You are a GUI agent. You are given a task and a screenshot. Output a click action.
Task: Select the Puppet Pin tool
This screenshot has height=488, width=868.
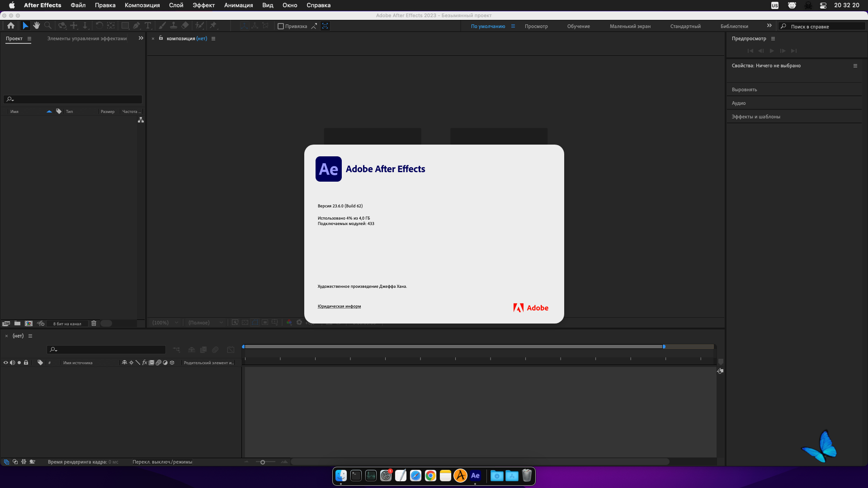click(213, 26)
